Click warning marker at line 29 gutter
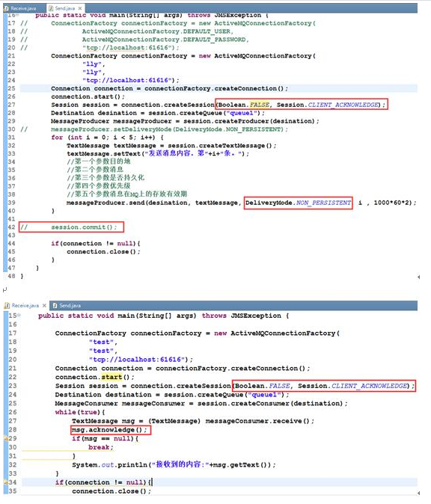This screenshot has height=504, width=431. 5,438
